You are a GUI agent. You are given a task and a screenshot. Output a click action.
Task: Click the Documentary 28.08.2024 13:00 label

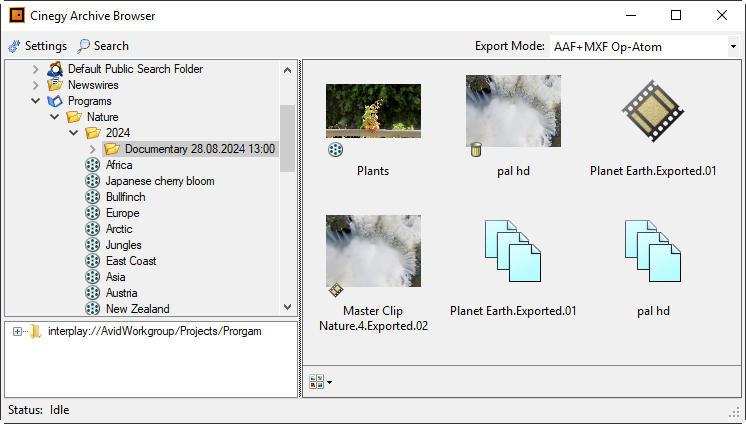[x=200, y=149]
